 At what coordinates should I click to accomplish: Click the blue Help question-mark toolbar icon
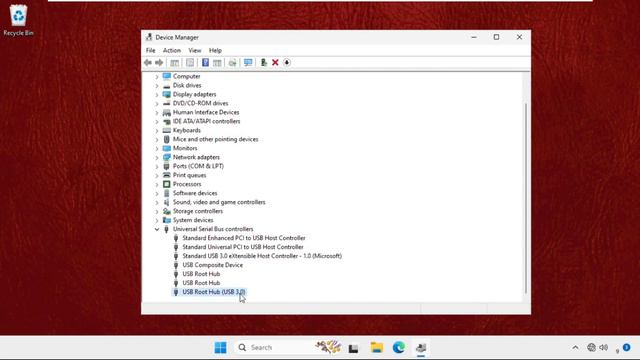(x=205, y=62)
